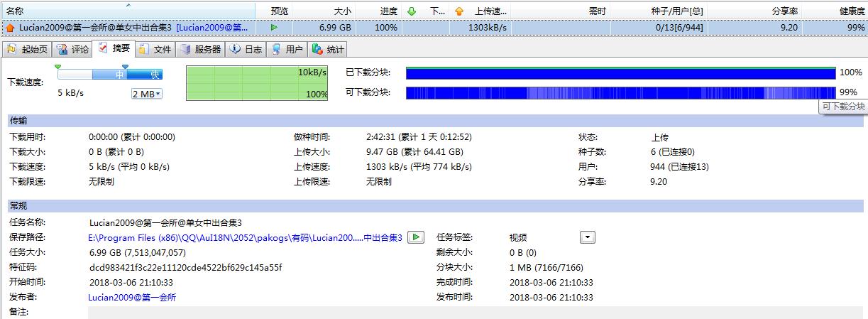
Task: Open the 统计 statistics tab
Action: (x=329, y=50)
